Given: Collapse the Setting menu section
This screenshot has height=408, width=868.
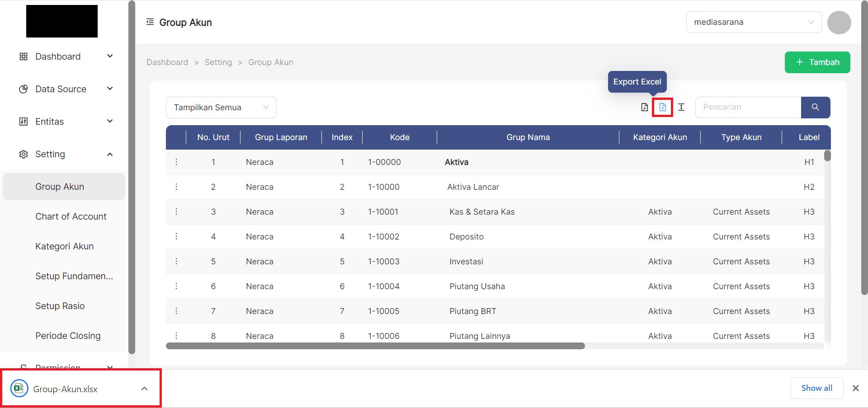Looking at the screenshot, I should point(110,154).
